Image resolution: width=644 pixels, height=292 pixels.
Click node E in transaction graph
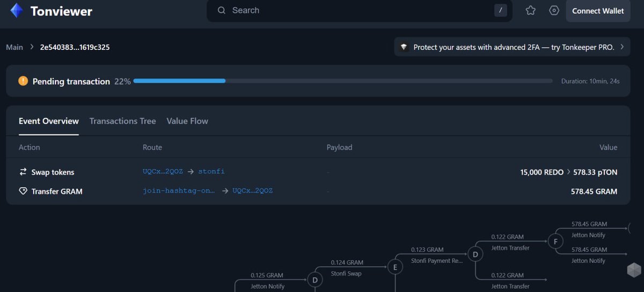395,267
